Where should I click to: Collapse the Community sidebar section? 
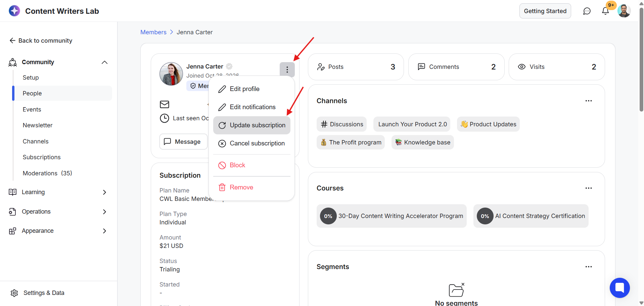coord(104,62)
